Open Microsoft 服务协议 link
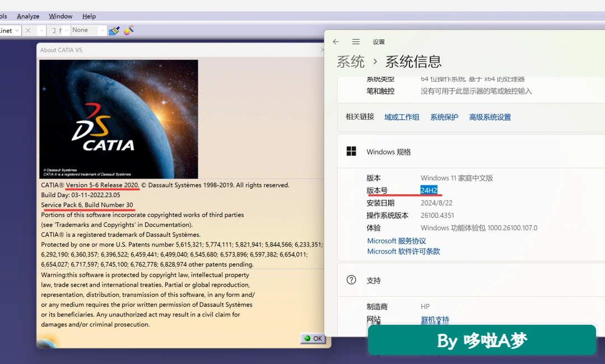Screen dimensions: 605x364 [x=396, y=241]
